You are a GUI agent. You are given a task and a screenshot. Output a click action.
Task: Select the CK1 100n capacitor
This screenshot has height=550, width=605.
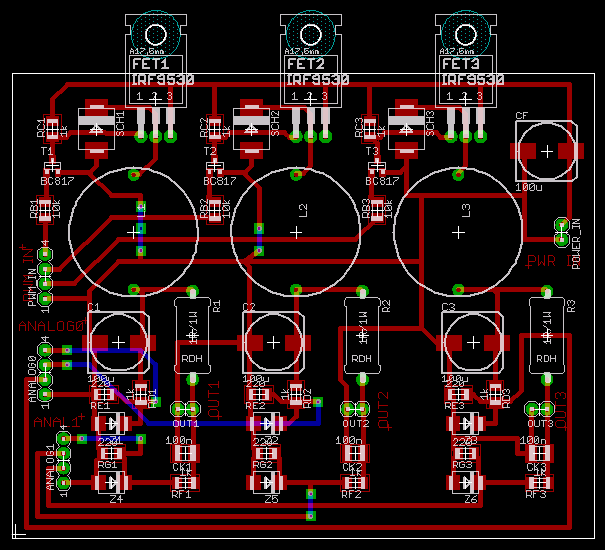pos(185,453)
